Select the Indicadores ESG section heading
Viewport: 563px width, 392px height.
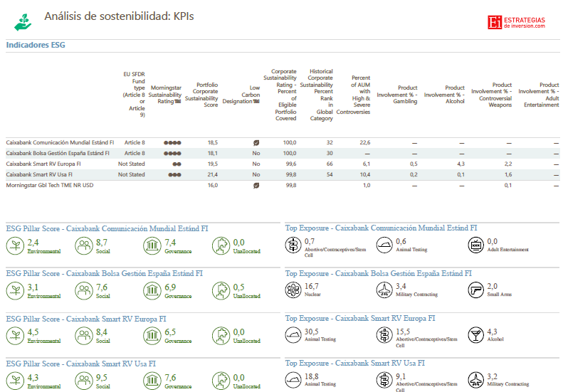pyautogui.click(x=36, y=45)
